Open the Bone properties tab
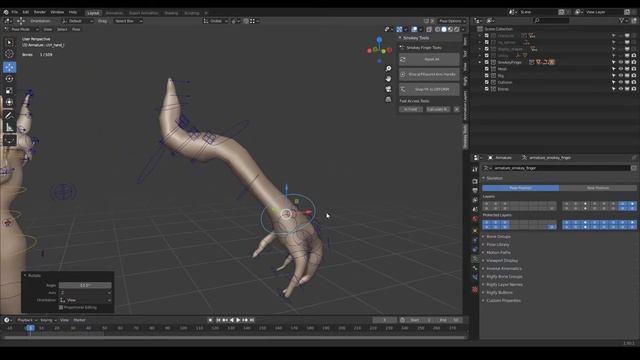640x360 pixels. [475, 268]
